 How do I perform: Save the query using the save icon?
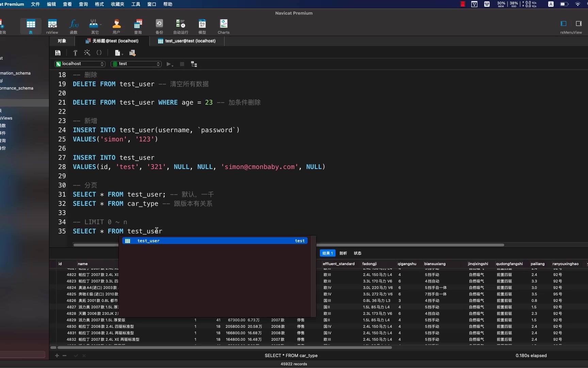point(58,53)
